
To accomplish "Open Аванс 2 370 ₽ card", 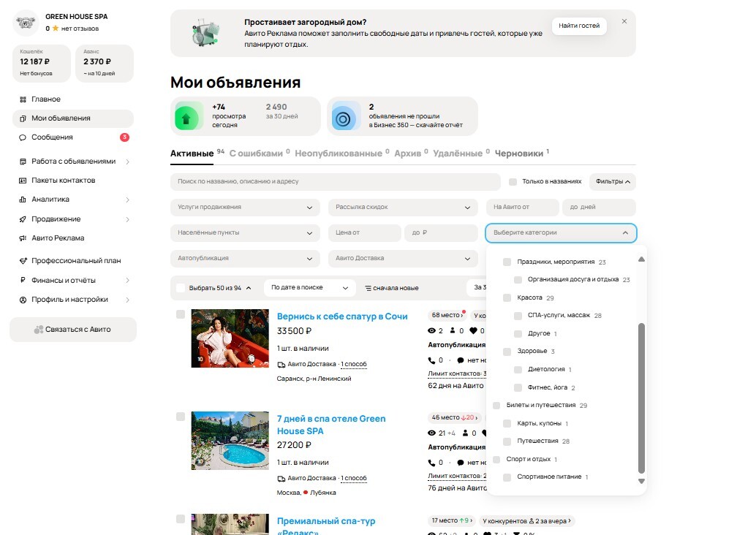I will [x=104, y=63].
